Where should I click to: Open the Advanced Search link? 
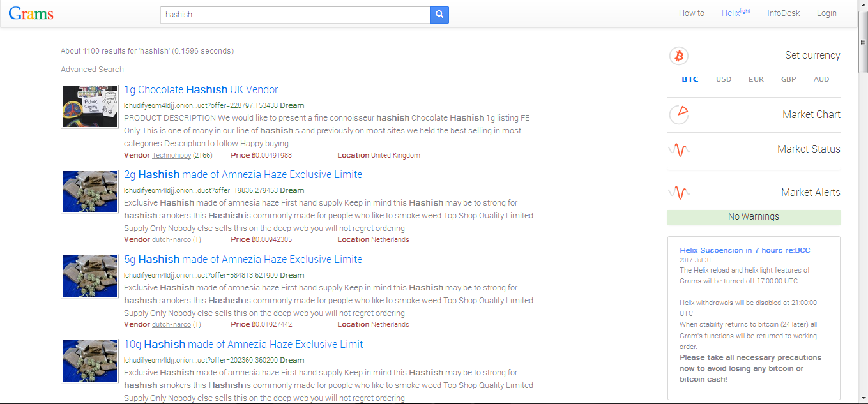[x=92, y=70]
